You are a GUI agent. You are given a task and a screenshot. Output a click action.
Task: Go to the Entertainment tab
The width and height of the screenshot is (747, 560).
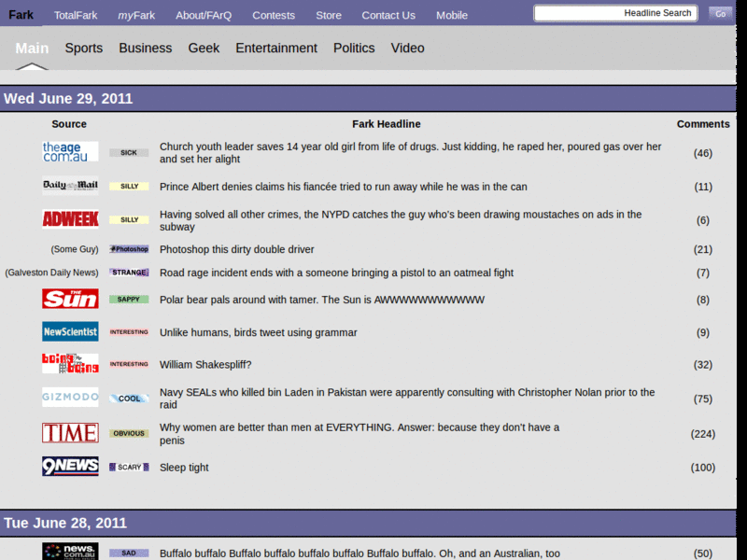point(276,49)
